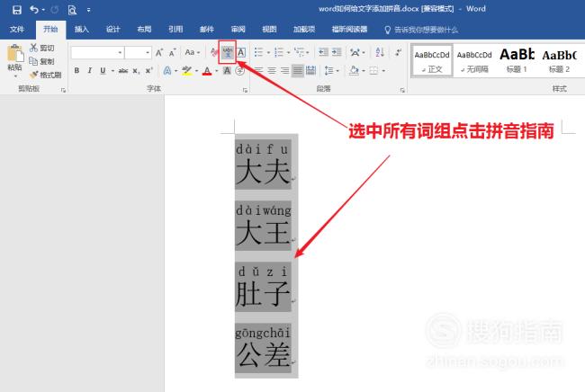The width and height of the screenshot is (585, 392).
Task: Toggle Strikethrough formatting
Action: point(121,71)
